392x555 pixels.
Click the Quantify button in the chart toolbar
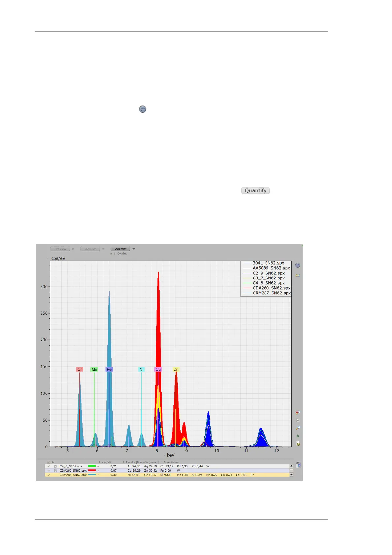point(121,249)
